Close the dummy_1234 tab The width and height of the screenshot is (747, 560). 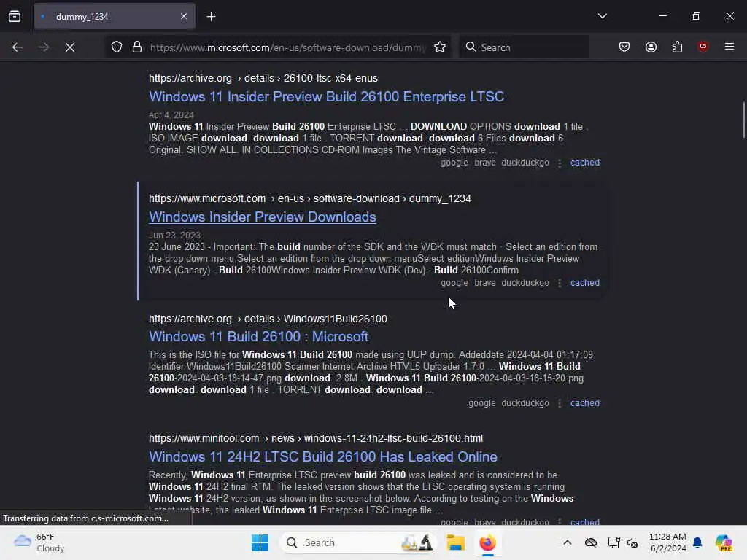tap(184, 17)
